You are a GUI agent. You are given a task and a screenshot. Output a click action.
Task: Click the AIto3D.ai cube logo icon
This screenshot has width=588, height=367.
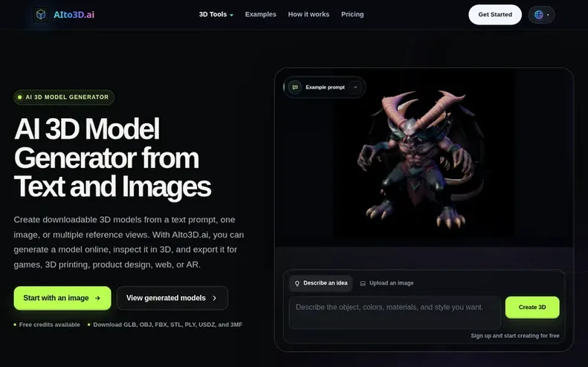click(x=41, y=15)
